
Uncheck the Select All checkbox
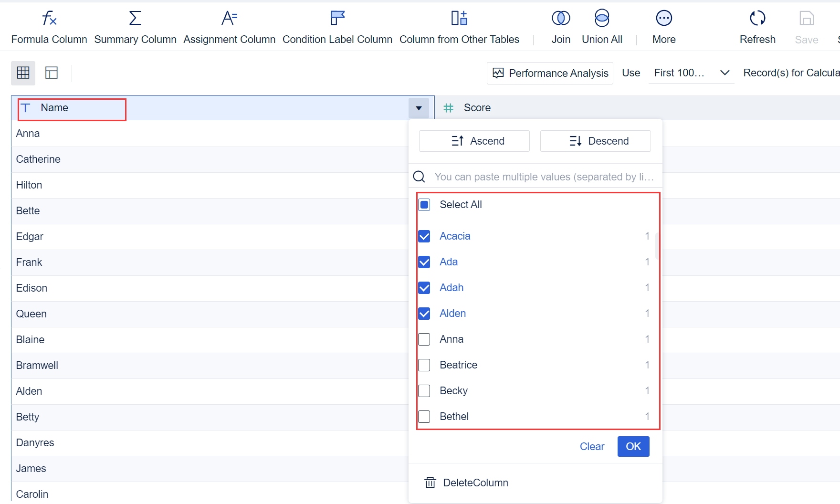pyautogui.click(x=424, y=204)
